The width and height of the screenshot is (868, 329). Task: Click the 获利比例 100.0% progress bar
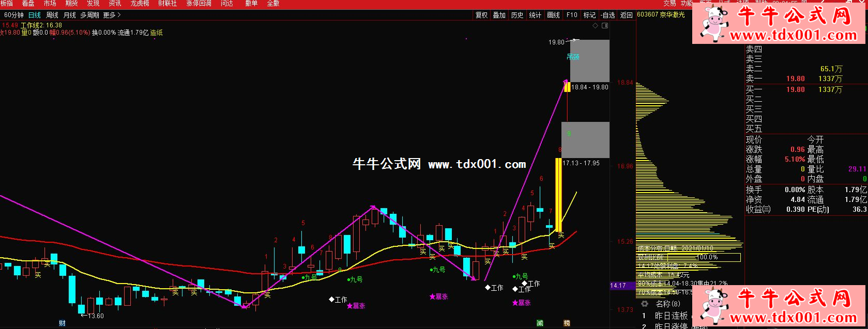point(689,257)
